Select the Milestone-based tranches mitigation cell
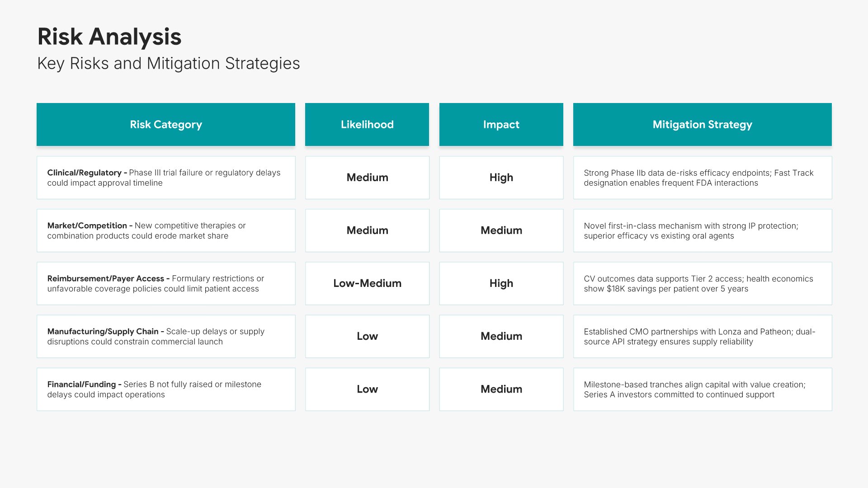Viewport: 868px width, 488px height. 702,389
